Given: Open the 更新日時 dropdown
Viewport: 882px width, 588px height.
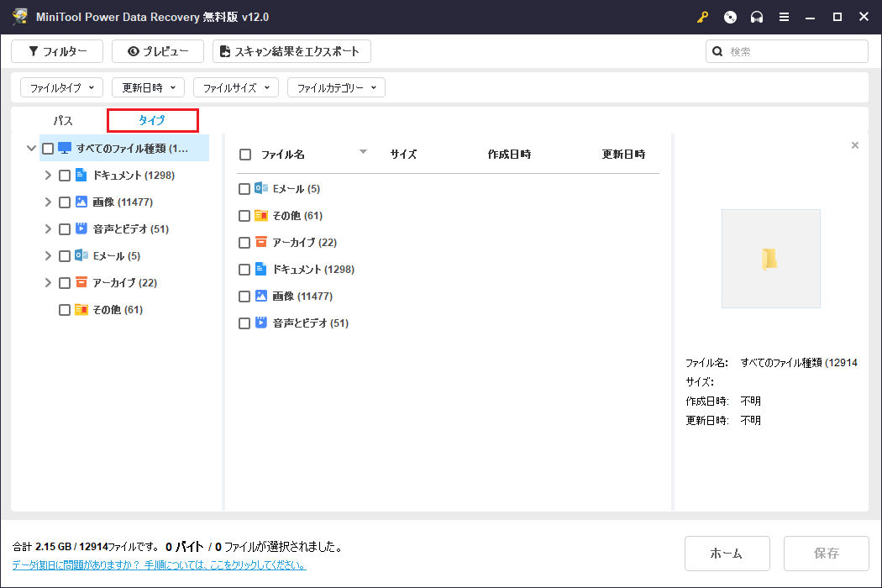Looking at the screenshot, I should 148,87.
